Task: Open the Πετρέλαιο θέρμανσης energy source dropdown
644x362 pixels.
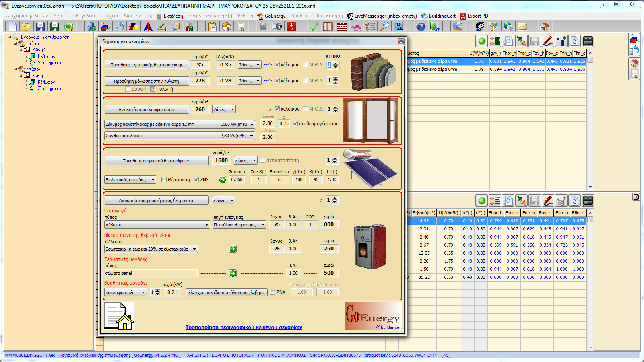Action: [239, 225]
